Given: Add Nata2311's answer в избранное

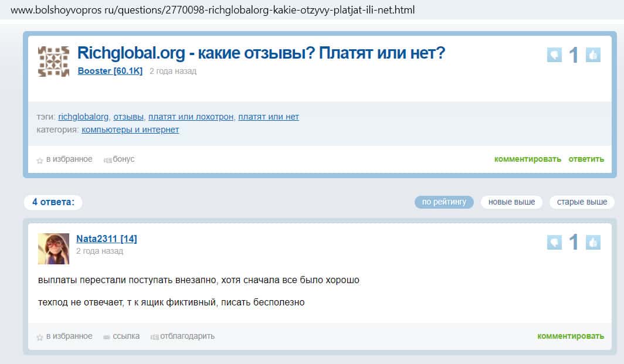Looking at the screenshot, I should [69, 336].
